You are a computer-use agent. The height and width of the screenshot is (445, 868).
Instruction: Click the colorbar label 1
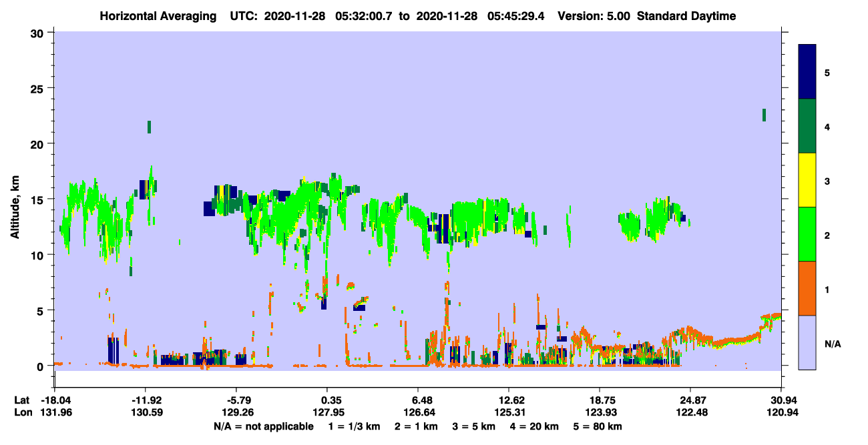click(x=827, y=290)
